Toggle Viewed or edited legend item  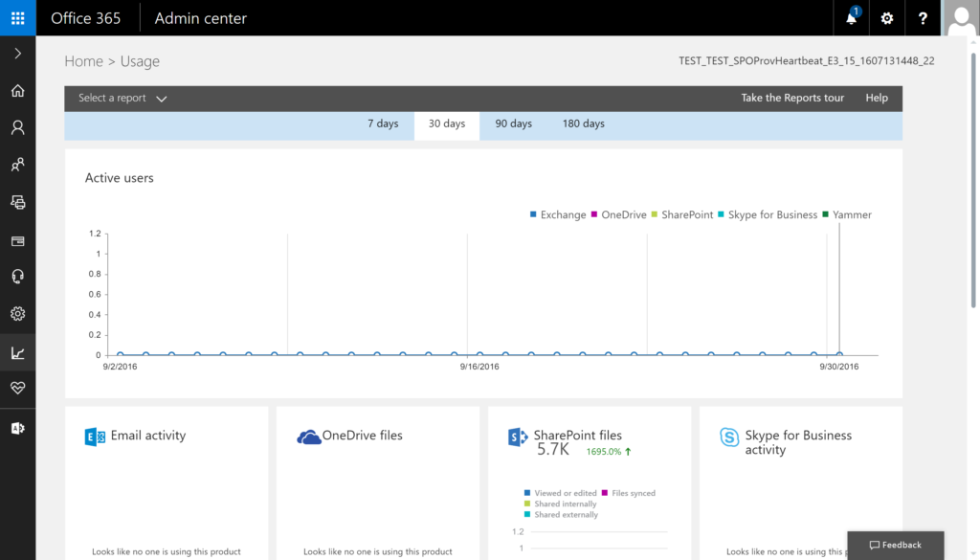pyautogui.click(x=560, y=493)
